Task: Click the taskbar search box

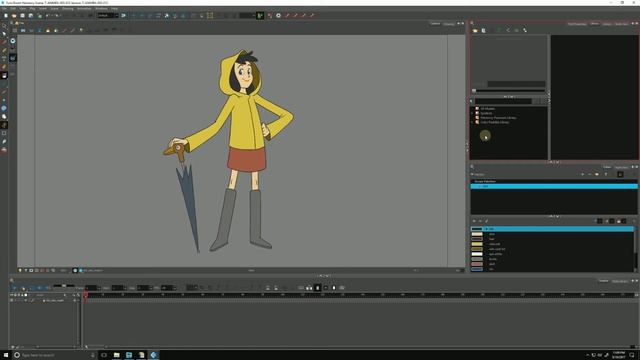Action: [x=54, y=355]
